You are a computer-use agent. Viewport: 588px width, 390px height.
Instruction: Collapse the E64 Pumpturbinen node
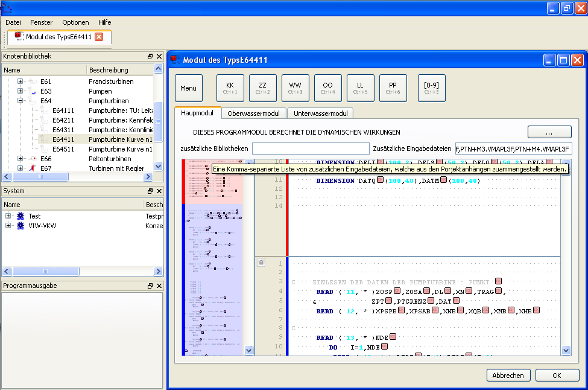pyautogui.click(x=19, y=100)
